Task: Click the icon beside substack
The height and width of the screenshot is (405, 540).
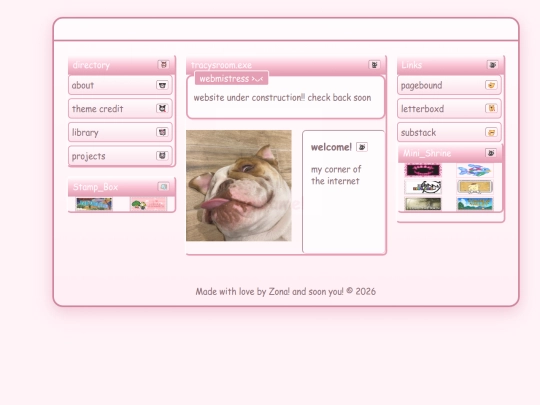Action: tap(491, 132)
